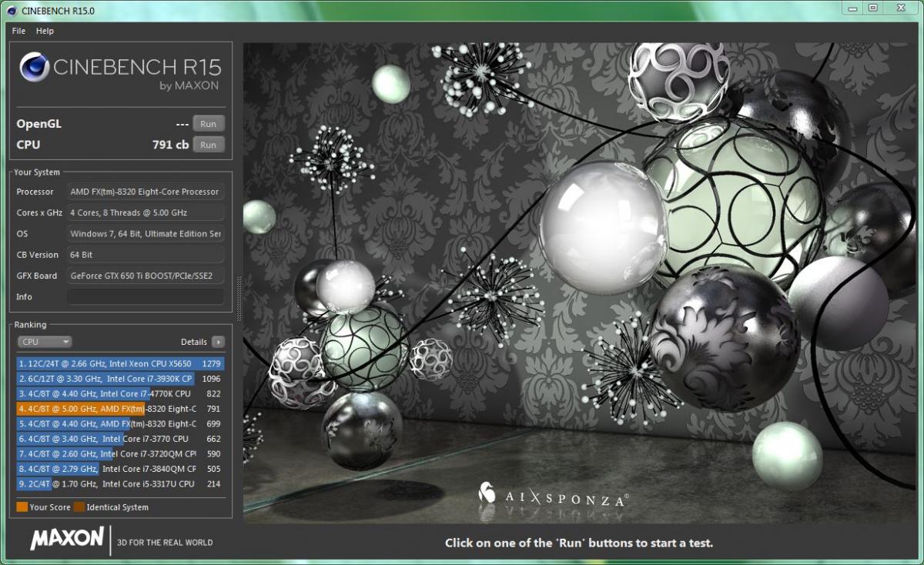Select the Core i7-3770 ranking row
Screen dimensions: 924x565
click(120, 439)
